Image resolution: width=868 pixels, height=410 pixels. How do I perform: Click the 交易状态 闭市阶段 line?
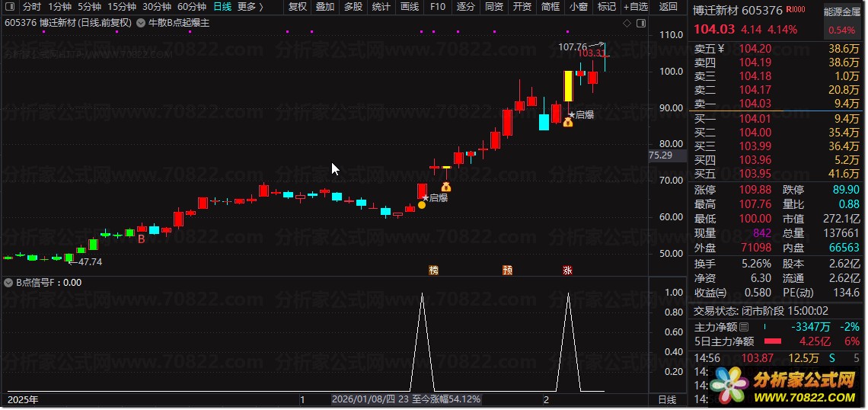761,311
